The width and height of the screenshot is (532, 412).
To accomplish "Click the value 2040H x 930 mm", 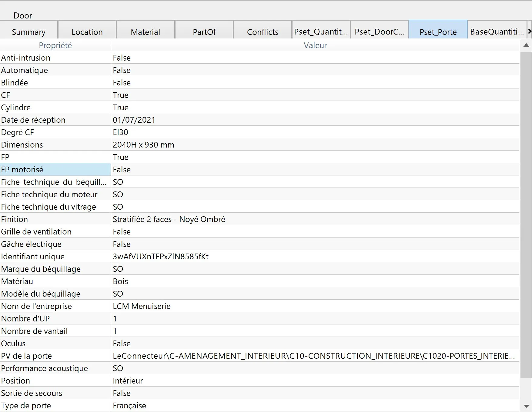I will 143,145.
